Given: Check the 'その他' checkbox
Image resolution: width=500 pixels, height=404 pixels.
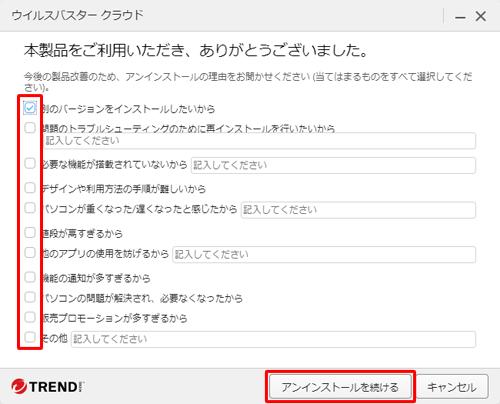Looking at the screenshot, I should pos(30,337).
